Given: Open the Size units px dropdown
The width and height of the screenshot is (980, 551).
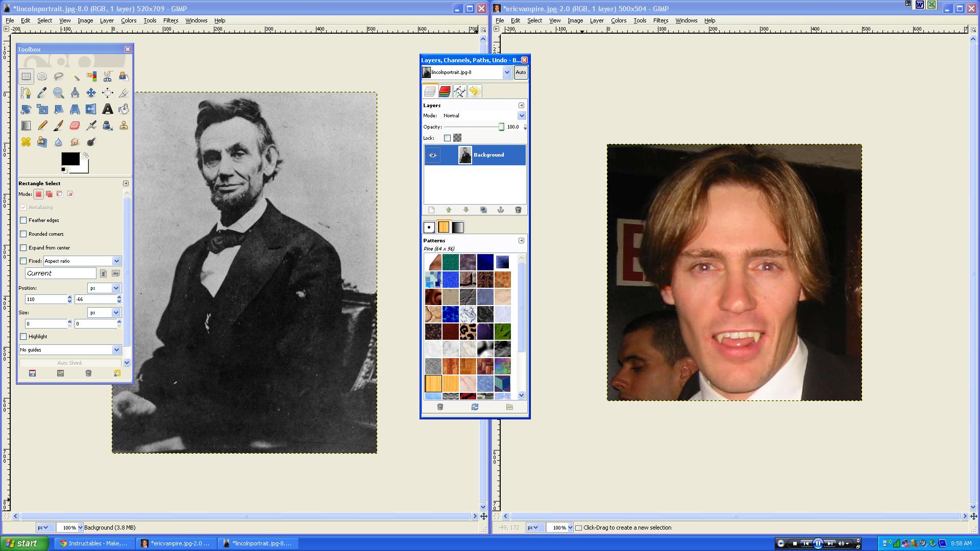Looking at the screenshot, I should click(x=104, y=313).
